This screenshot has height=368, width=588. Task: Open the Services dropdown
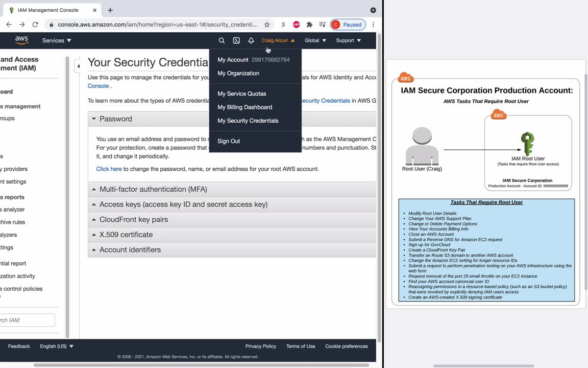tap(57, 40)
